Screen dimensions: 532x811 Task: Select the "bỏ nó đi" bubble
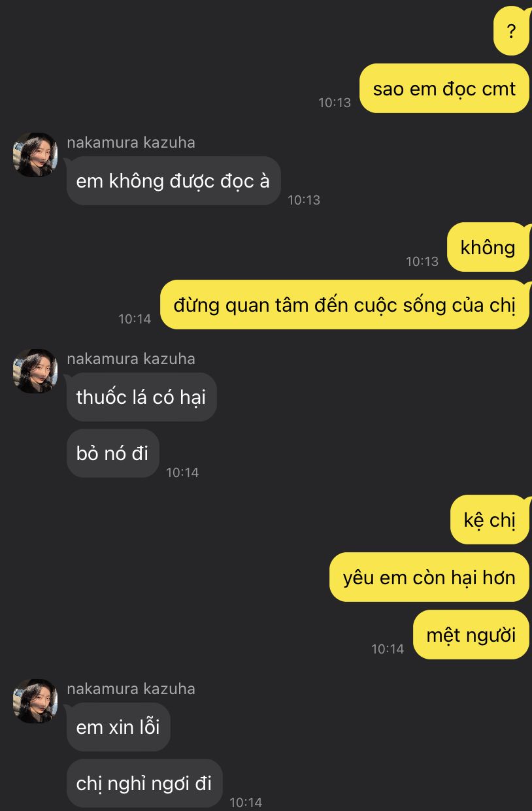112,453
